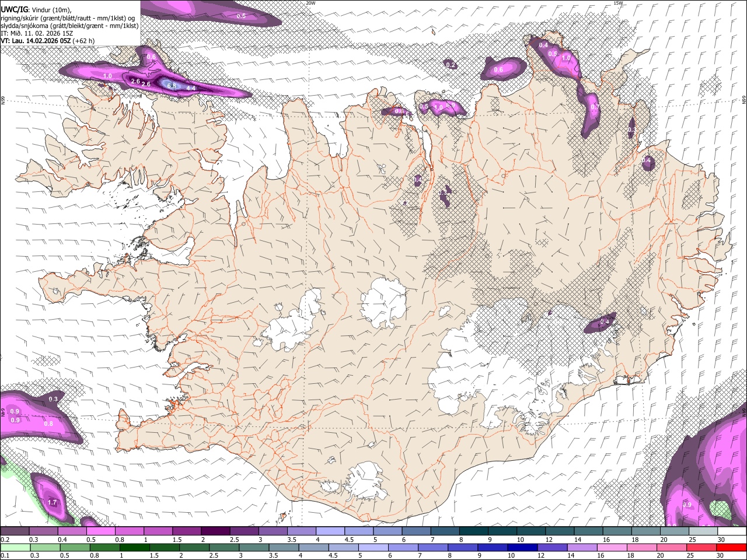Click "0.5" in the purple band at top edge

[x=241, y=16]
